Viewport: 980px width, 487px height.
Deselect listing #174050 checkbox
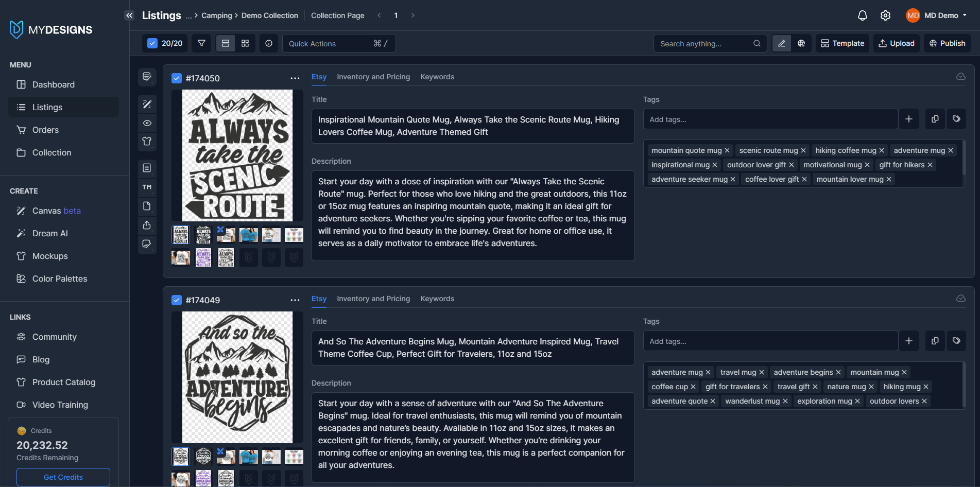click(177, 78)
